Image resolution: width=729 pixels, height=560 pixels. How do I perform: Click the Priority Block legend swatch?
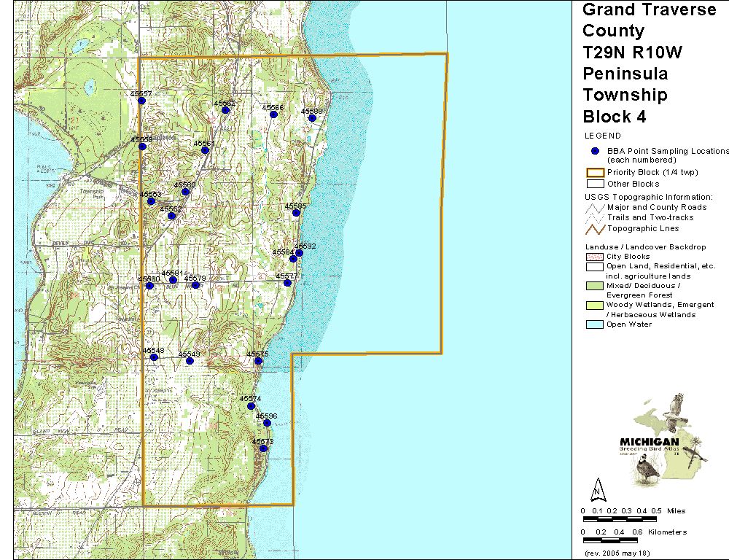click(x=596, y=174)
